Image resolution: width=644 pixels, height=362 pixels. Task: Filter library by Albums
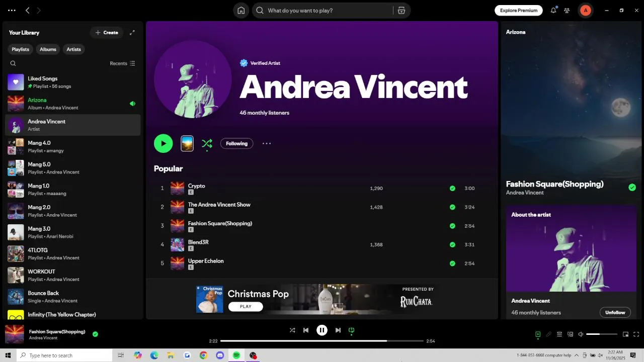coord(48,49)
